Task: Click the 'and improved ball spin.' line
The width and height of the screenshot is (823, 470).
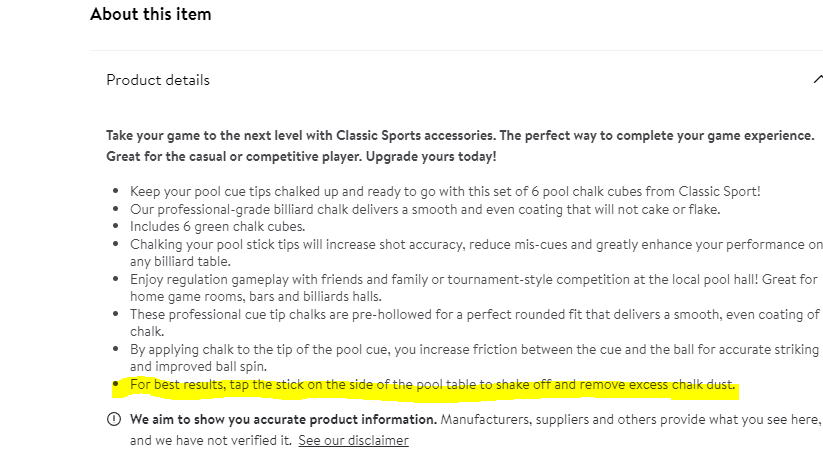Action: (x=198, y=366)
